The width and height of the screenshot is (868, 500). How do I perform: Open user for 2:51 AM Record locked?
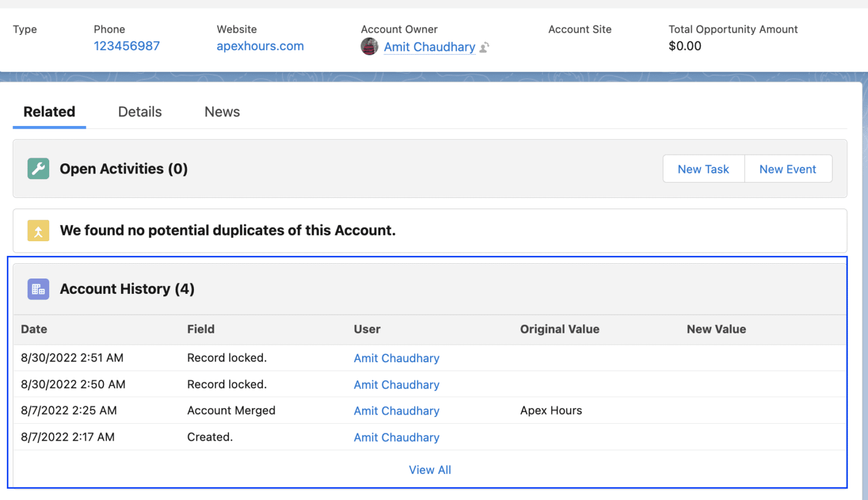coord(396,358)
